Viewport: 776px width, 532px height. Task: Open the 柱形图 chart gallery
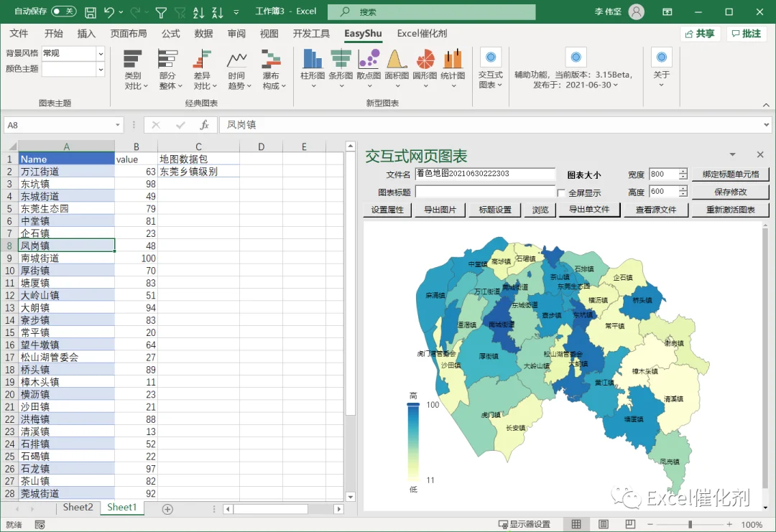pyautogui.click(x=313, y=69)
